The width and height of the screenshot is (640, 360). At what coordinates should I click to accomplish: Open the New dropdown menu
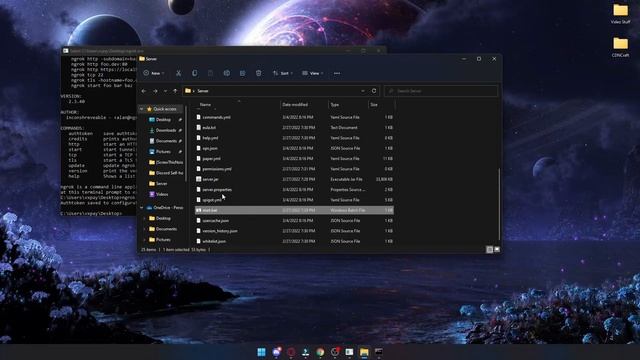point(154,73)
